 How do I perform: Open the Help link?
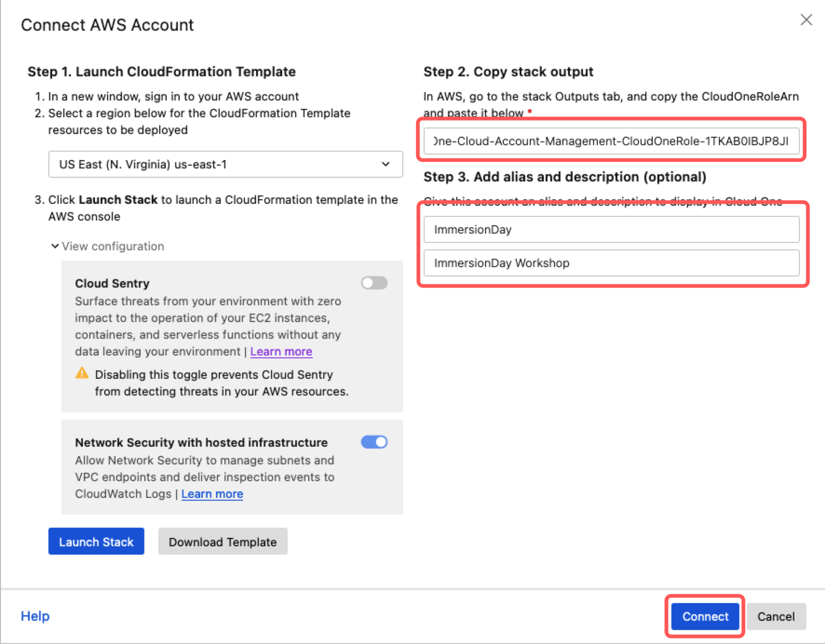coord(35,616)
